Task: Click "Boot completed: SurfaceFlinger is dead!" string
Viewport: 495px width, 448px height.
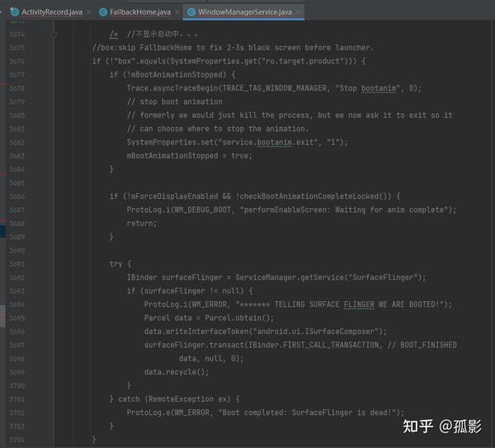Action: click(307, 413)
